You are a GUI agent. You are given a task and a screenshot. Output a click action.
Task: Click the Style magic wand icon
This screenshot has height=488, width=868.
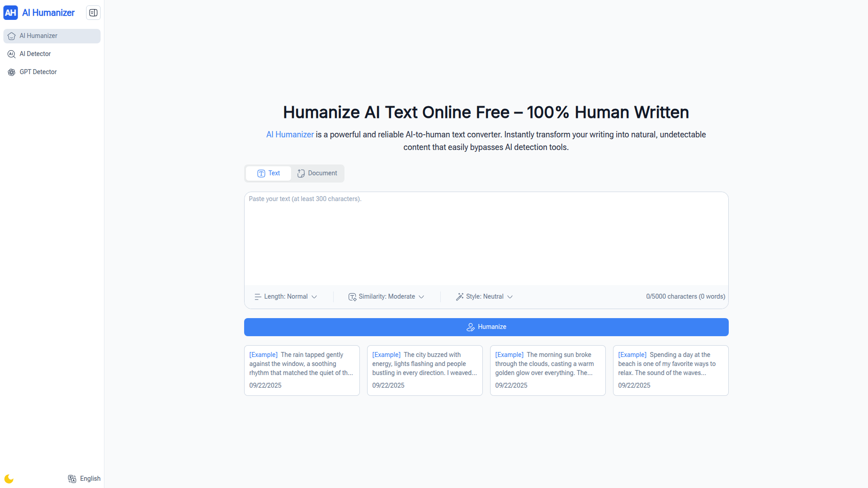(x=460, y=297)
